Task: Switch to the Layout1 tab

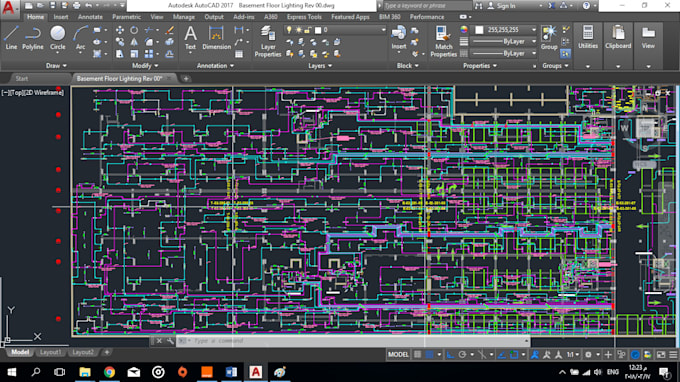Action: [50, 352]
